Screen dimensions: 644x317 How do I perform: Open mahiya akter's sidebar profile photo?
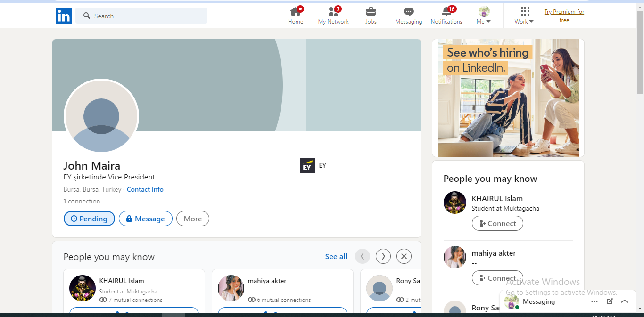tap(455, 257)
